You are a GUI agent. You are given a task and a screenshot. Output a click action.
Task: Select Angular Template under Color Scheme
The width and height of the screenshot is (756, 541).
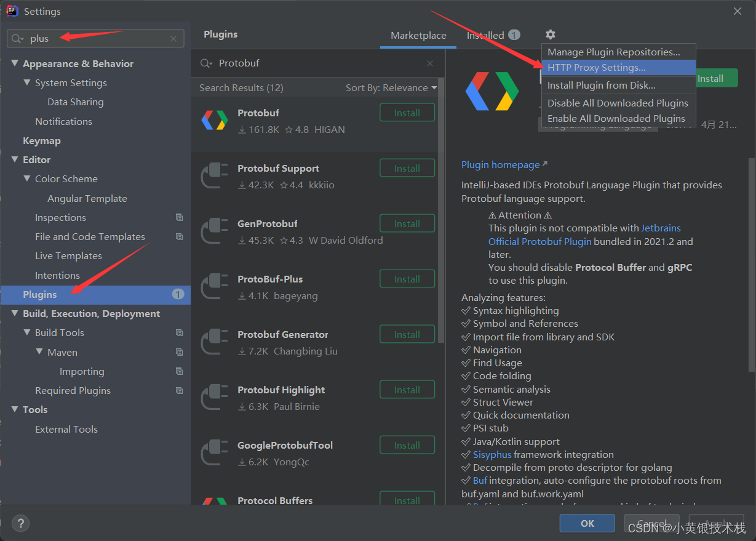tap(87, 198)
